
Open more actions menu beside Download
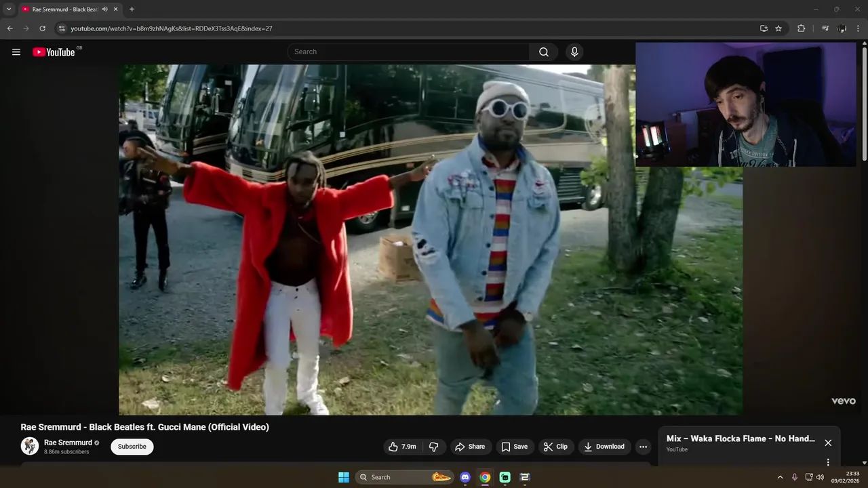click(x=643, y=447)
